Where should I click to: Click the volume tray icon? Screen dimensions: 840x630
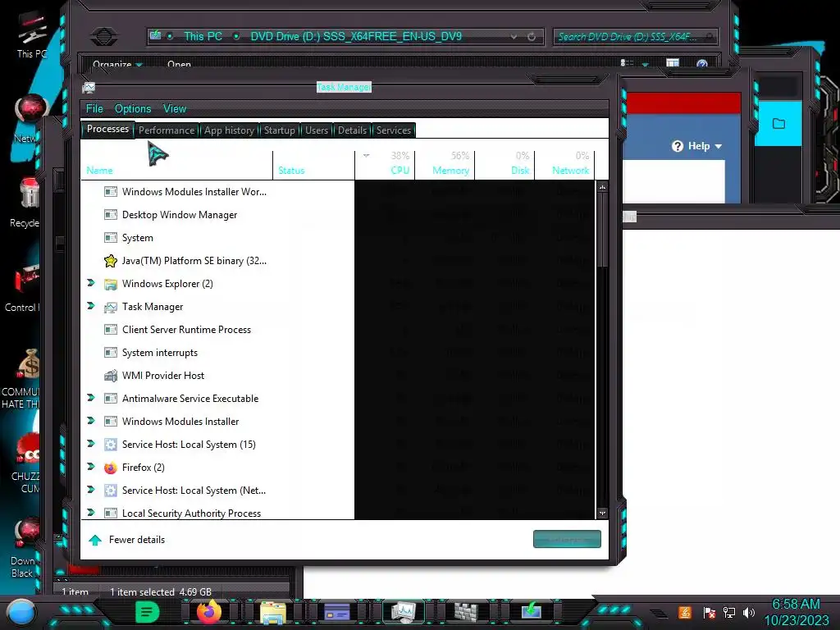(x=749, y=612)
